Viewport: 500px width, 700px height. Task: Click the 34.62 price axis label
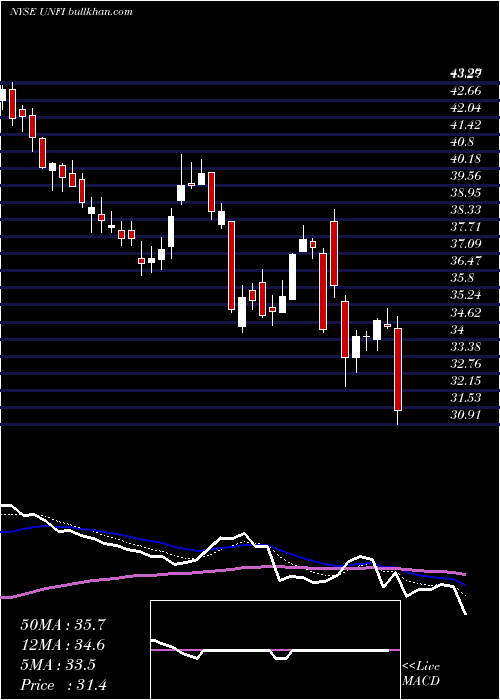point(465,312)
